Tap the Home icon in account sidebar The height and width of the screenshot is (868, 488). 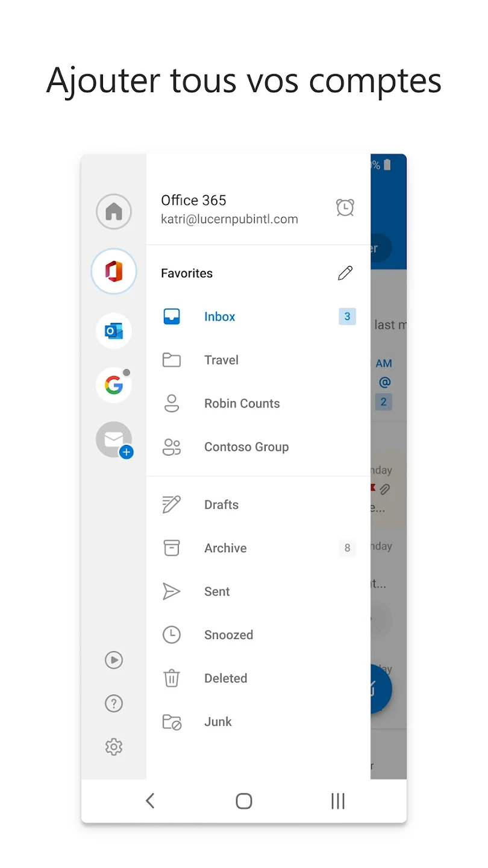coord(114,212)
